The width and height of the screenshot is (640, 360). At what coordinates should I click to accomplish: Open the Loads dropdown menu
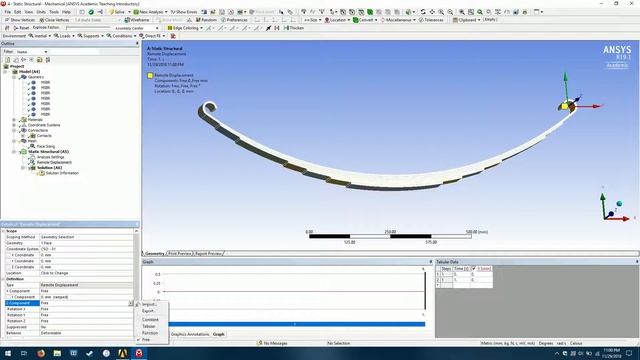pyautogui.click(x=64, y=36)
